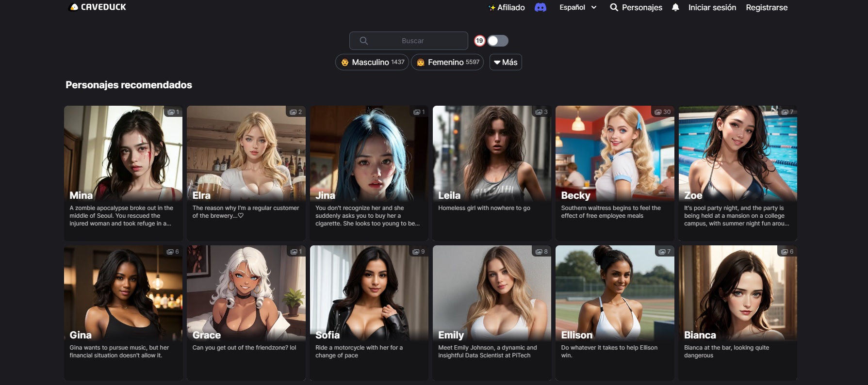This screenshot has width=868, height=385.
Task: Click Iniciar sesión link
Action: [712, 7]
